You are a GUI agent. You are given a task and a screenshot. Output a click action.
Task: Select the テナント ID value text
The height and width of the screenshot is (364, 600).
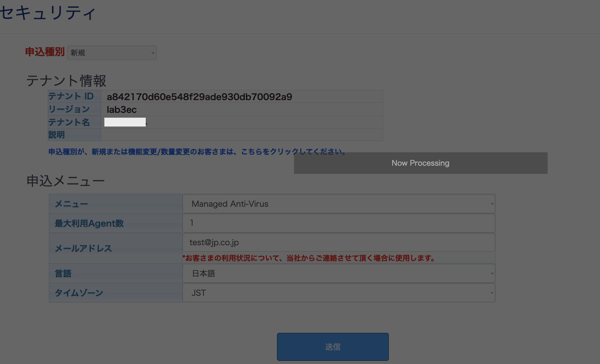click(199, 96)
